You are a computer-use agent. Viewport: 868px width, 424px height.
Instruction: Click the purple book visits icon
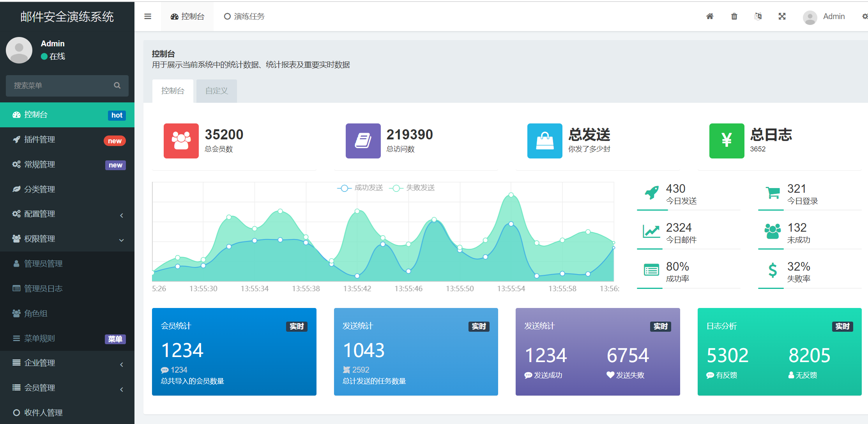pos(363,141)
